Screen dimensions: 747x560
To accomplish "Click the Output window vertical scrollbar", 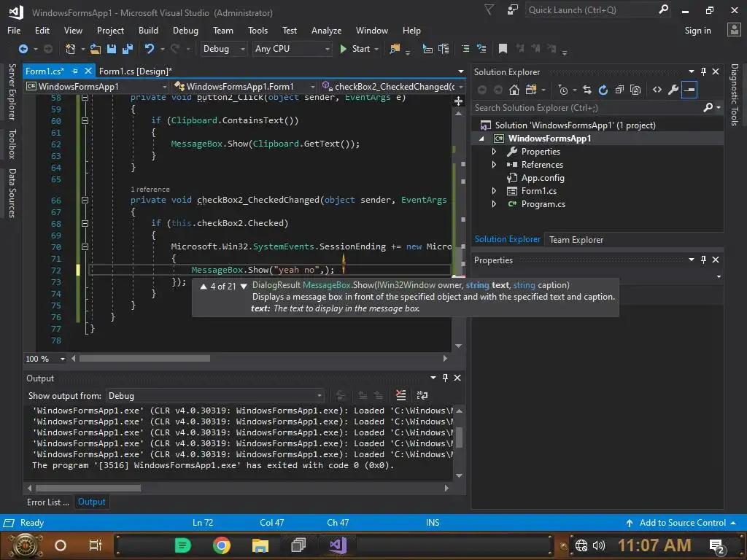I will click(459, 437).
